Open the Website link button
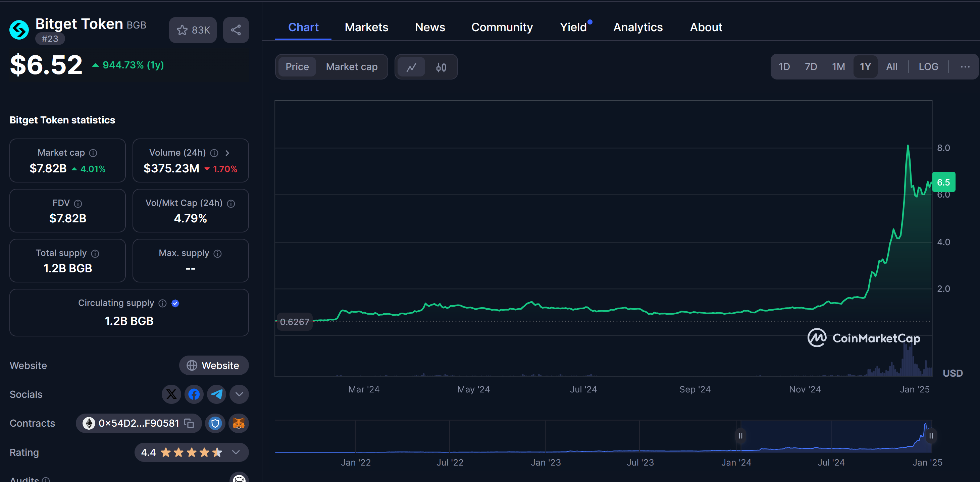Screen dimensions: 980x482 (x=214, y=365)
